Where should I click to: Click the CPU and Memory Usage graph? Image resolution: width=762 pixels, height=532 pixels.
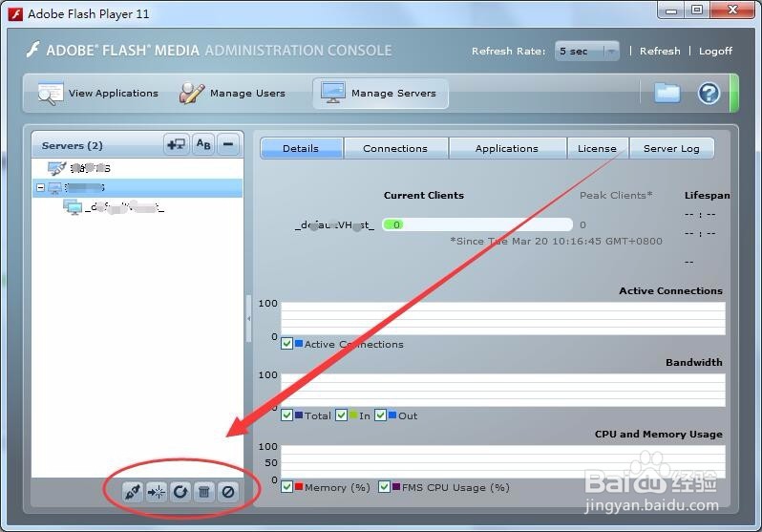[503, 461]
